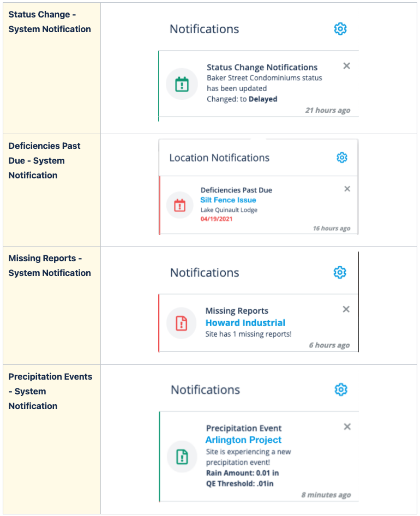
Task: Click red calendar icon for Deficiencies Past Due
Action: pos(179,205)
